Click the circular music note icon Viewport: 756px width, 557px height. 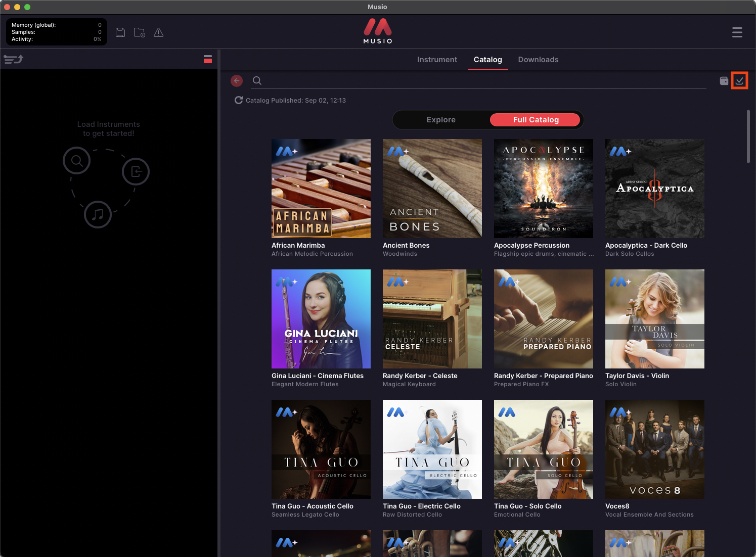98,214
